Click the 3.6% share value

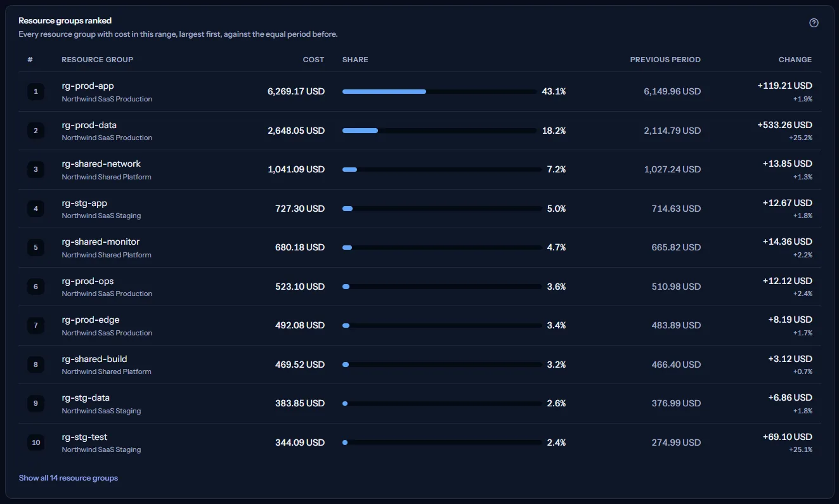tap(556, 287)
